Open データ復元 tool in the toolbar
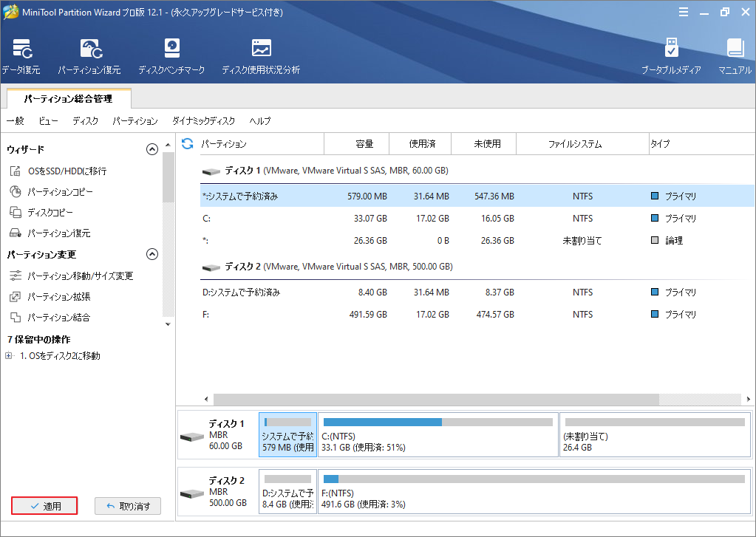 21,57
